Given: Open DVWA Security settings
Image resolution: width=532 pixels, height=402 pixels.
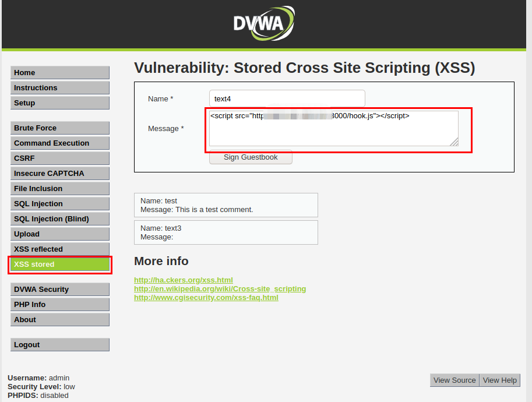Looking at the screenshot, I should [x=59, y=290].
